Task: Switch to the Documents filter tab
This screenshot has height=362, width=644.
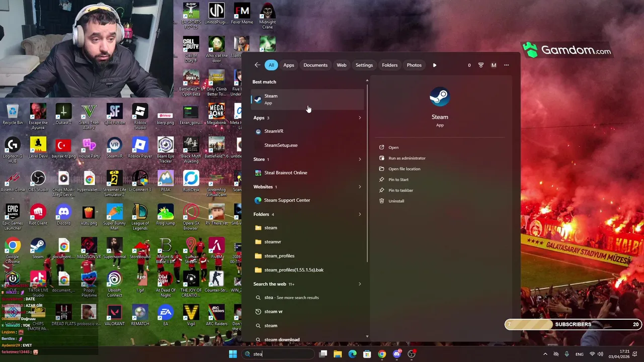Action: 315,65
